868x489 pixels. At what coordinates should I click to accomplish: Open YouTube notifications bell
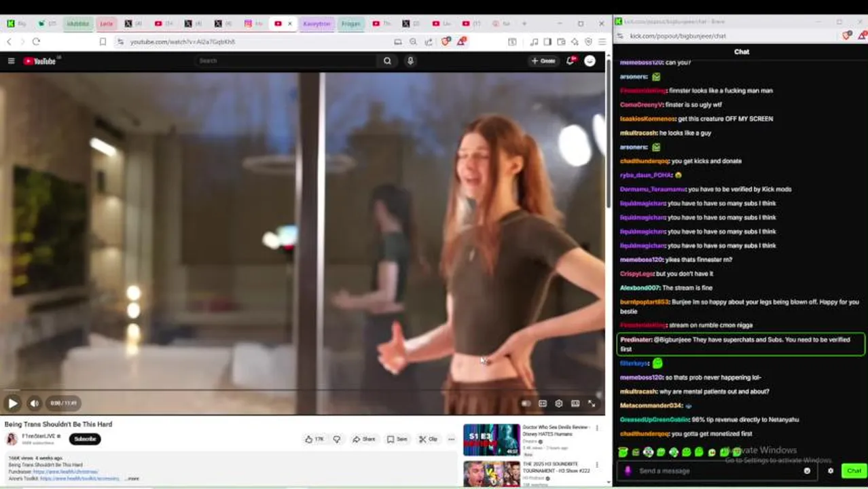click(x=571, y=61)
